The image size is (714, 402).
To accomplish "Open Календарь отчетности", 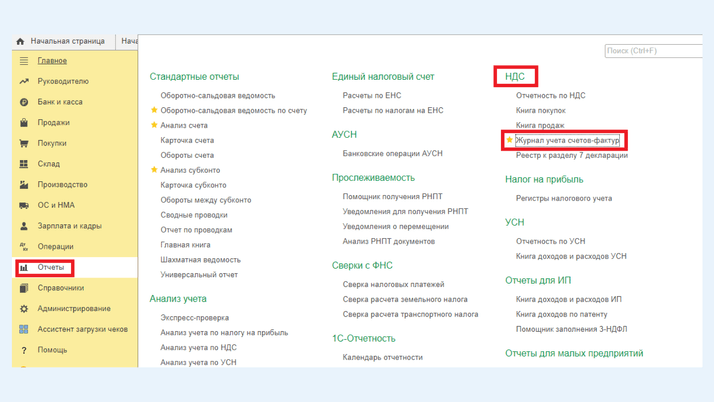I will 383,357.
